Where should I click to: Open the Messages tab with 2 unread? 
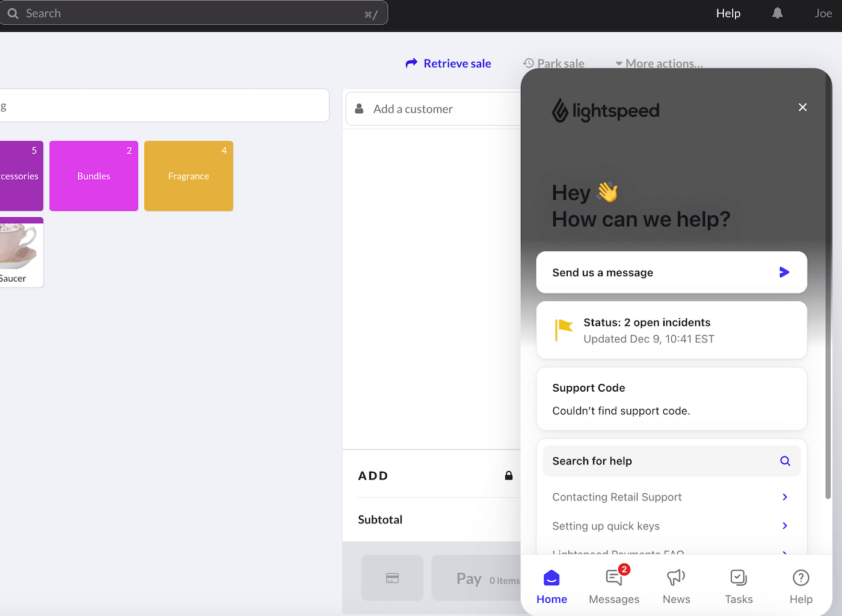point(614,587)
